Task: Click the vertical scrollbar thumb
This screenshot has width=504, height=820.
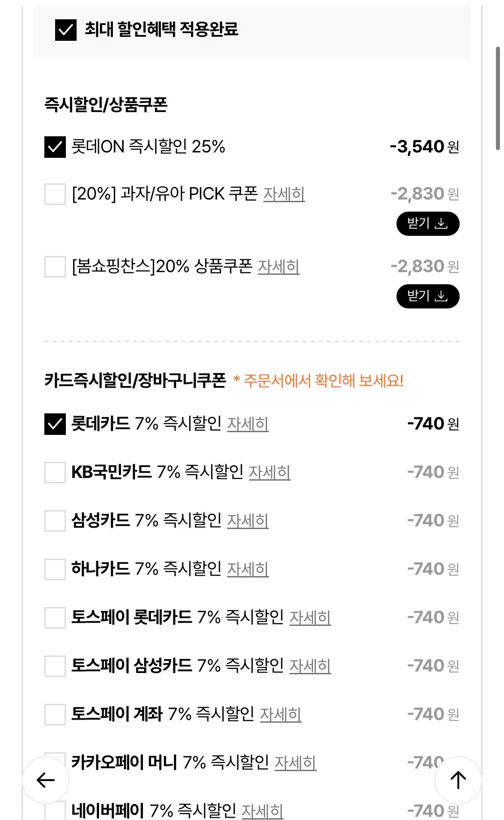Action: click(497, 99)
